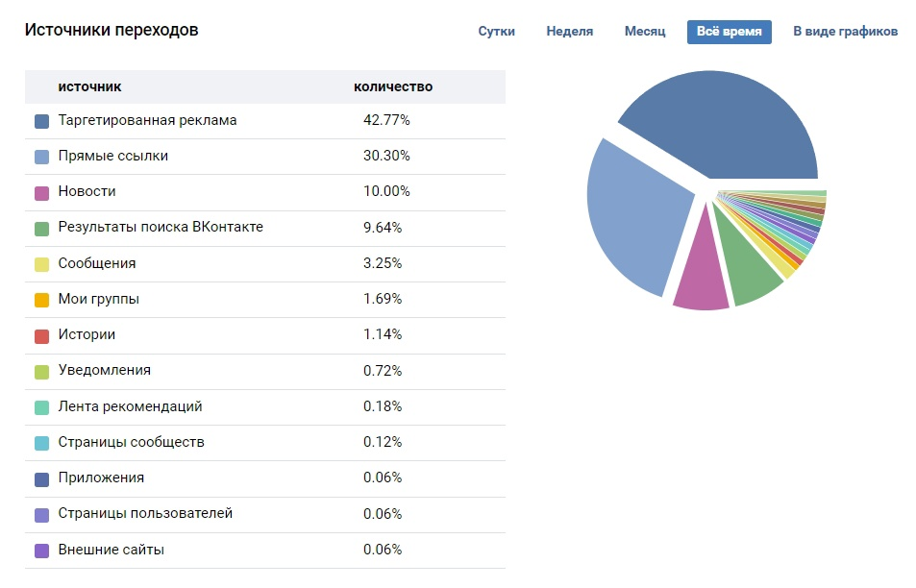Click the pink Новости swatch

click(x=41, y=193)
